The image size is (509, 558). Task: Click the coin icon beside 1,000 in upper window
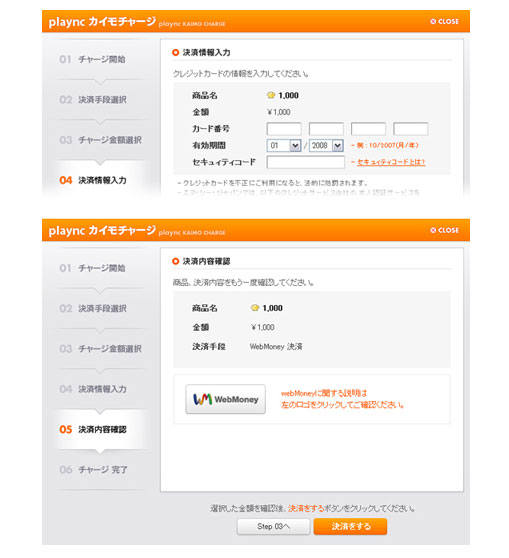pos(271,95)
